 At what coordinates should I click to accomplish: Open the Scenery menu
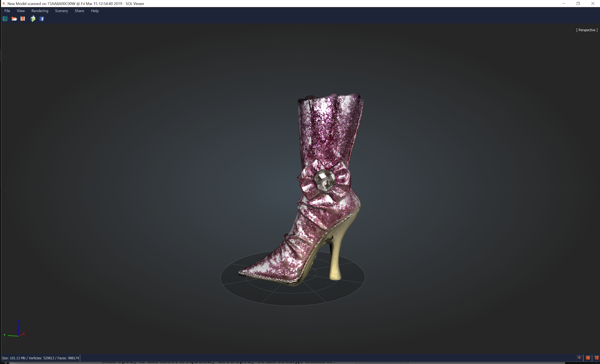[61, 11]
